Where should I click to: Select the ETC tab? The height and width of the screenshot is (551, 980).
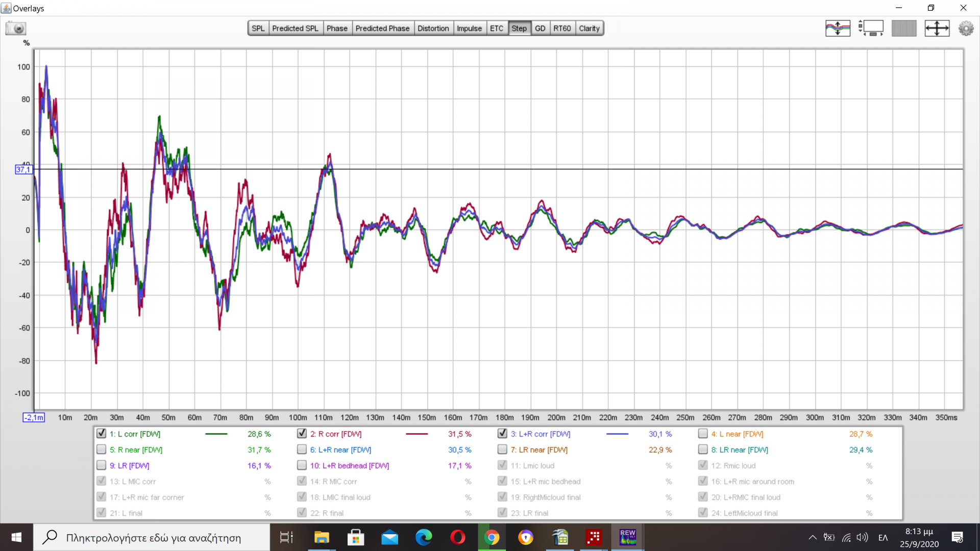497,29
